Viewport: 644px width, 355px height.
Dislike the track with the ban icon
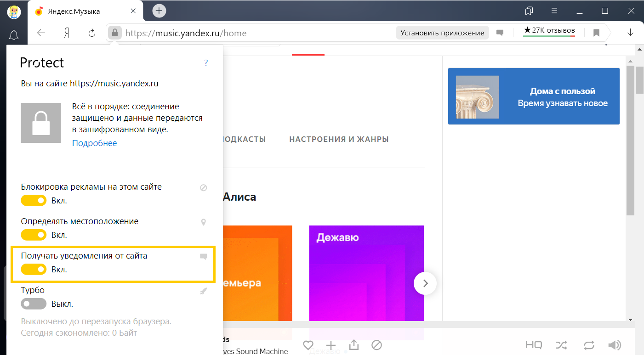(x=376, y=345)
